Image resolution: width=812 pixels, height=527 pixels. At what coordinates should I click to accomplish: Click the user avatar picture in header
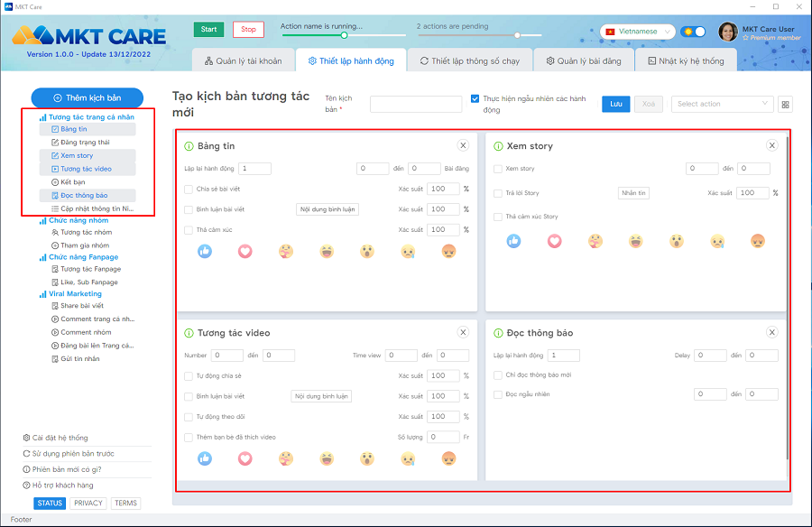(x=727, y=32)
